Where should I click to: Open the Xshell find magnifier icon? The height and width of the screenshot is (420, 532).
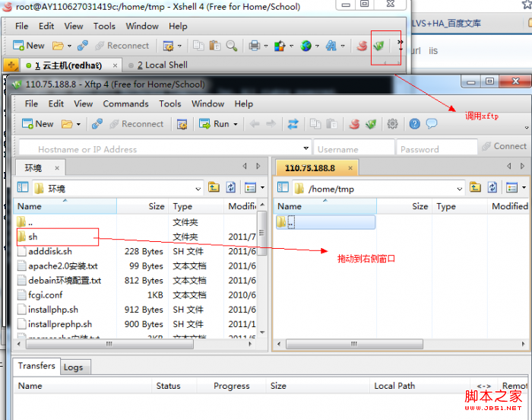pyautogui.click(x=231, y=46)
